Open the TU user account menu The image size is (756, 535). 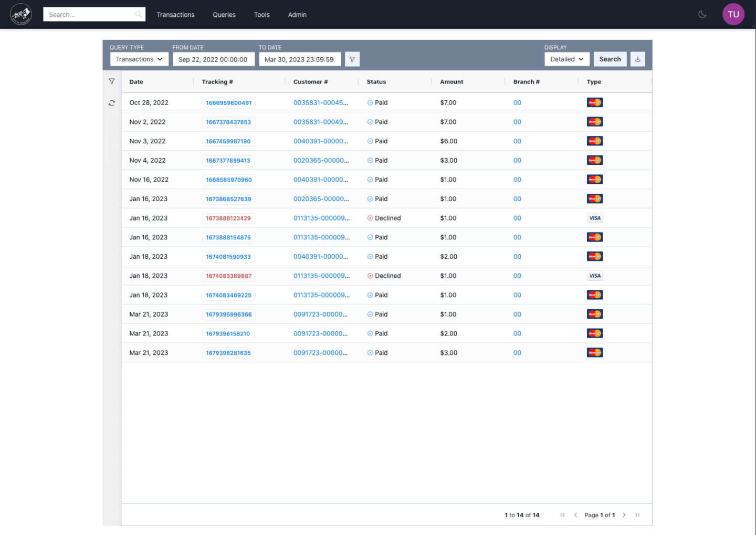pyautogui.click(x=733, y=14)
